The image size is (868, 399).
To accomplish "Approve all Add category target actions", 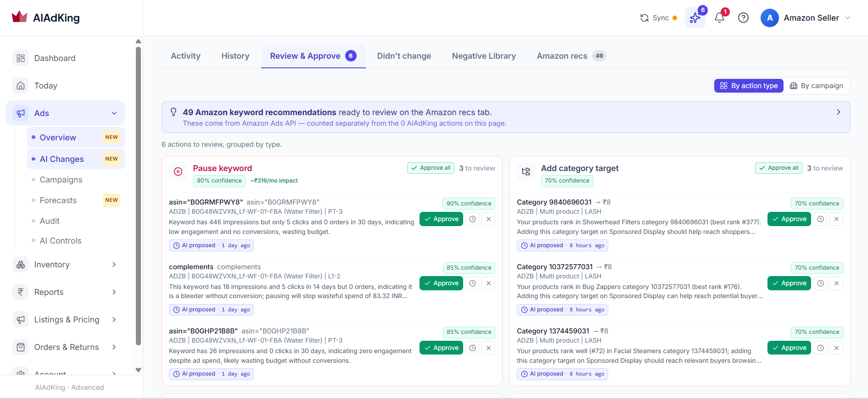I will [x=778, y=168].
